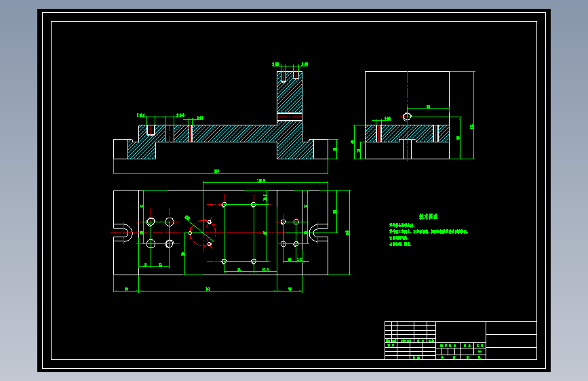Image resolution: width=588 pixels, height=381 pixels.
Task: Select the hatched front section view
Action: pos(220,115)
